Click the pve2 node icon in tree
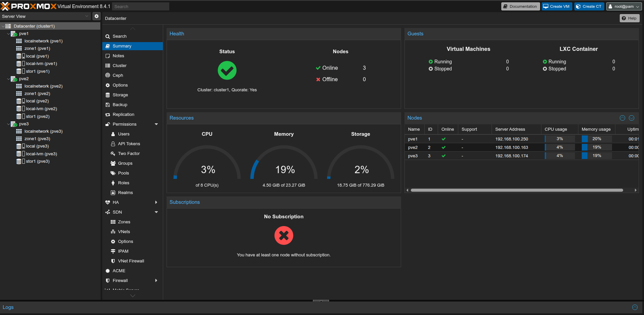Viewport: 644px width, 315px height. pyautogui.click(x=14, y=79)
